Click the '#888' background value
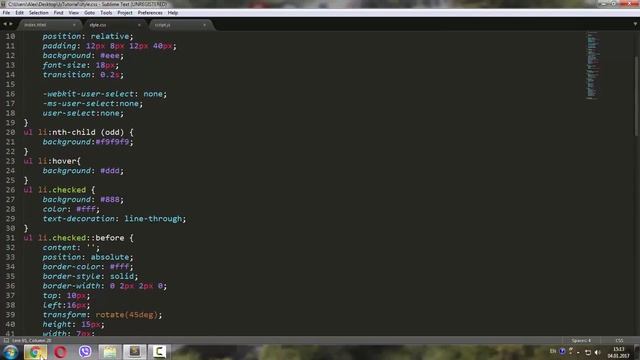Image resolution: width=640 pixels, height=360 pixels. tap(110, 200)
